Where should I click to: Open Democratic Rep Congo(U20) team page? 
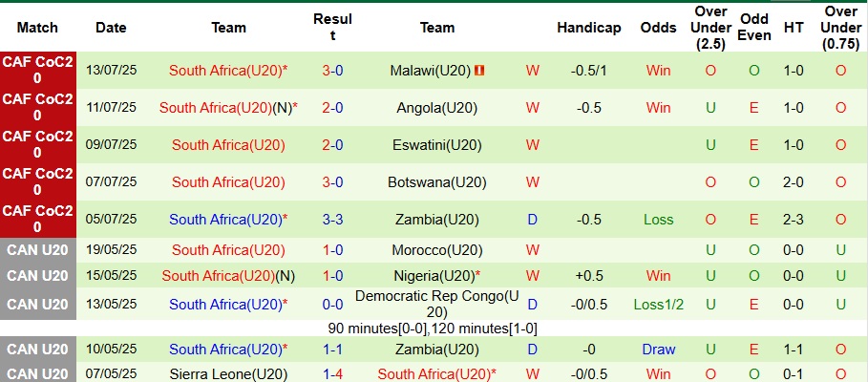437,304
